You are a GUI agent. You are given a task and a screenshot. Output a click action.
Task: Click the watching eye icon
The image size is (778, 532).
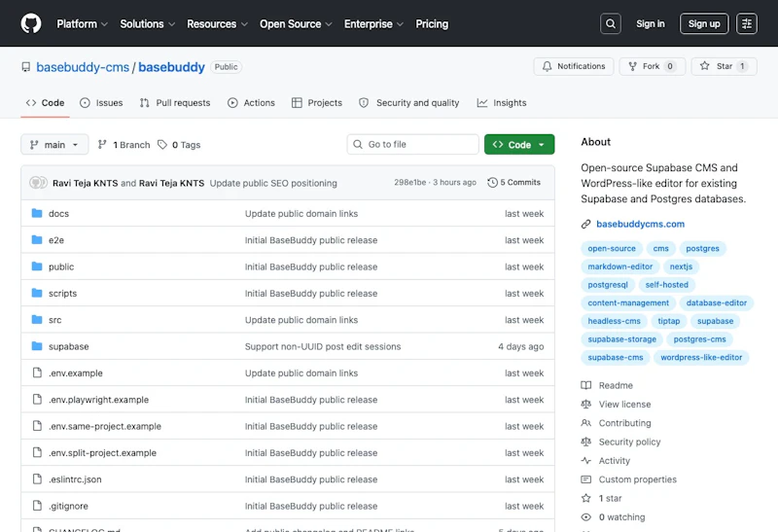tap(586, 517)
